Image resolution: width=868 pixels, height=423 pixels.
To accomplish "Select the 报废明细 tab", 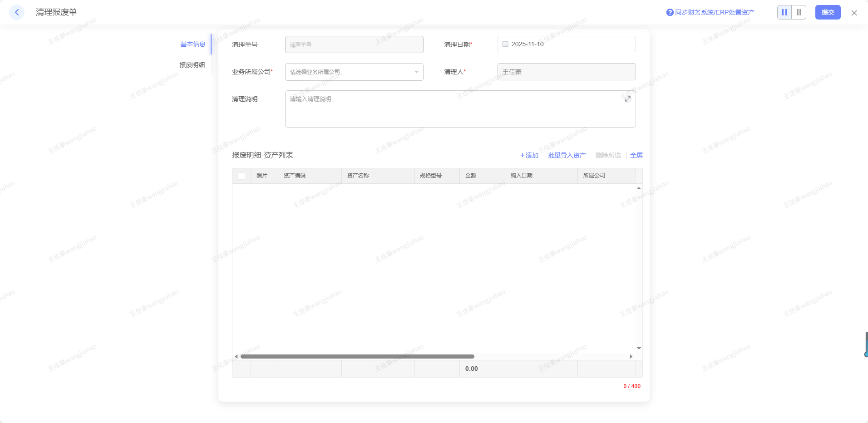I will (192, 65).
